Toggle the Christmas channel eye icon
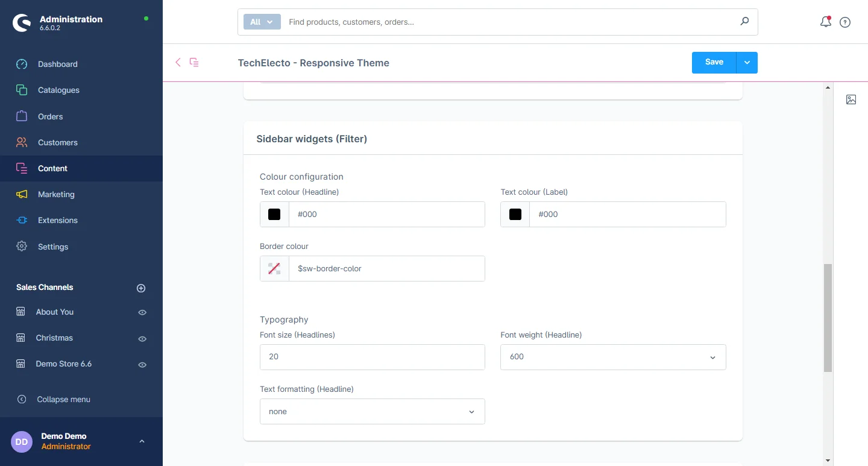This screenshot has width=868, height=466. [x=142, y=339]
